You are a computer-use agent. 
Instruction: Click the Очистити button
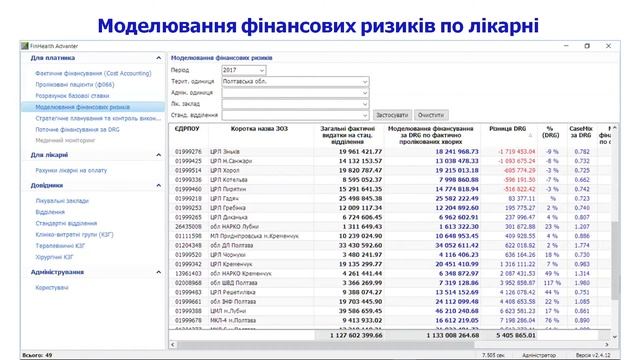coord(431,115)
